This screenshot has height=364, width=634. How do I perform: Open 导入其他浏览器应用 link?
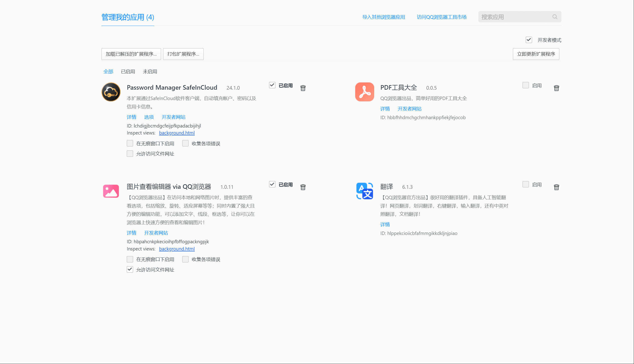(384, 17)
